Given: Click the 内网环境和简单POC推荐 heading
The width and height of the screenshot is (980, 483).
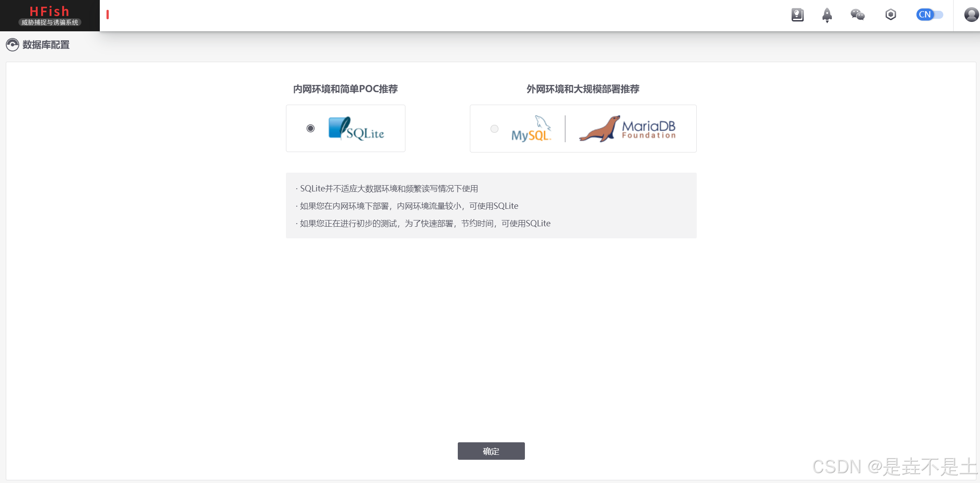Looking at the screenshot, I should pos(345,89).
